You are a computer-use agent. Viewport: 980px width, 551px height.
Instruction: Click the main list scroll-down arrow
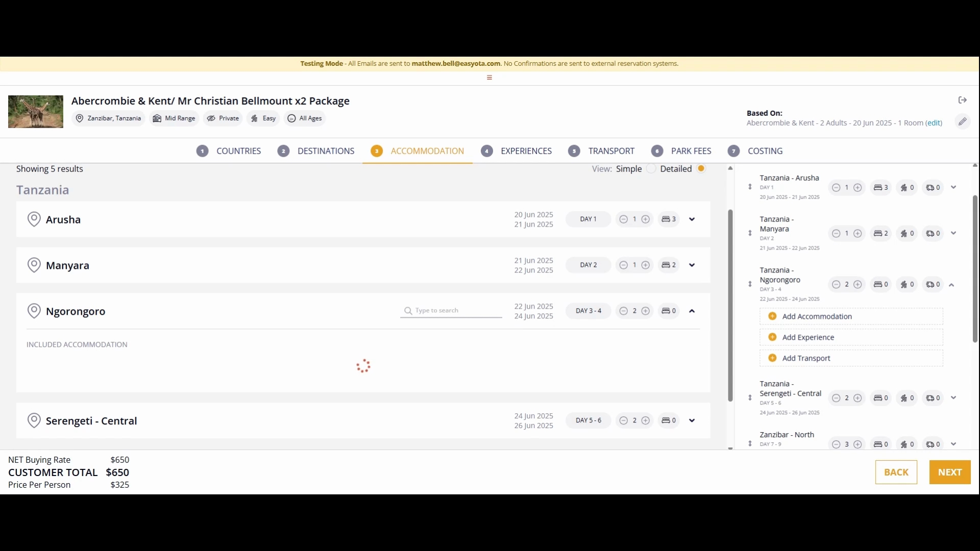coord(730,448)
